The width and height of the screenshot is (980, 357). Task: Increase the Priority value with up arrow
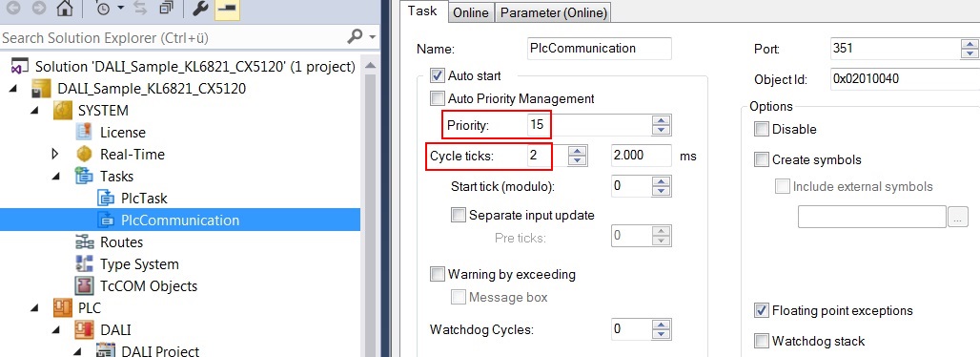(x=662, y=120)
